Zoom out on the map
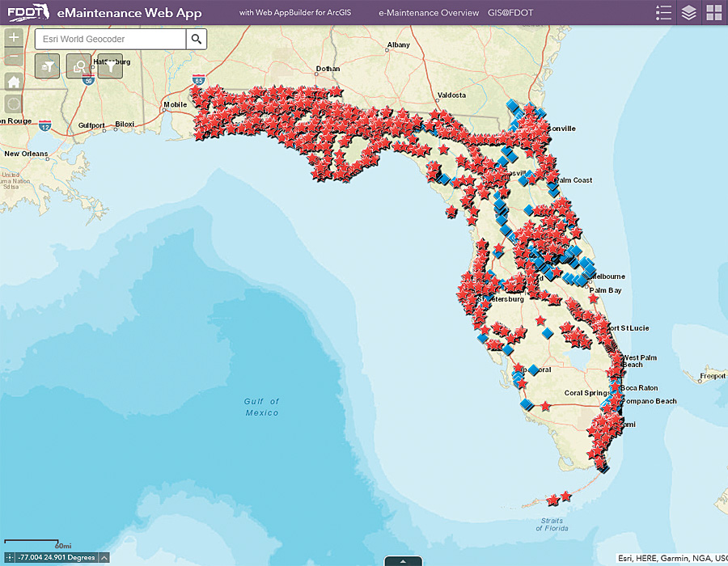The height and width of the screenshot is (566, 728). (x=14, y=57)
